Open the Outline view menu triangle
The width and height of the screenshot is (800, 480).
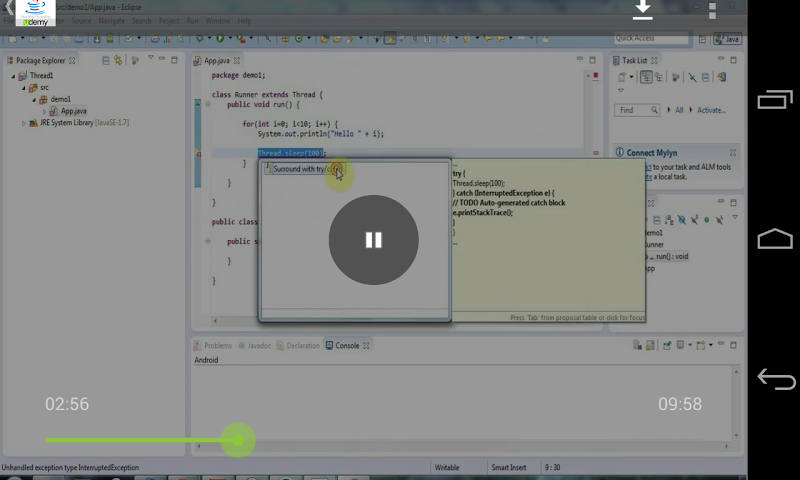click(x=735, y=217)
